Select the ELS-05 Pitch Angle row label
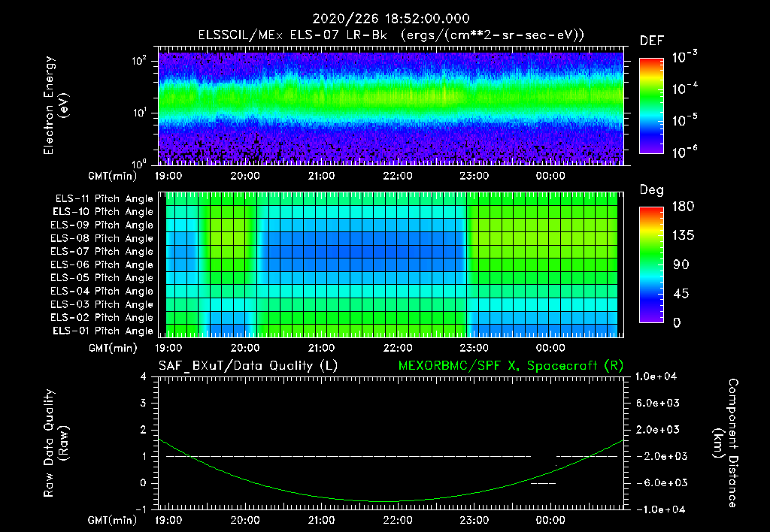The height and width of the screenshot is (532, 770). tap(102, 278)
